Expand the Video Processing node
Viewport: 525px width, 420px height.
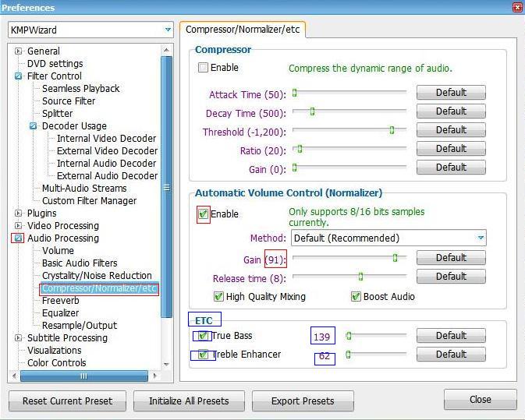pyautogui.click(x=18, y=226)
